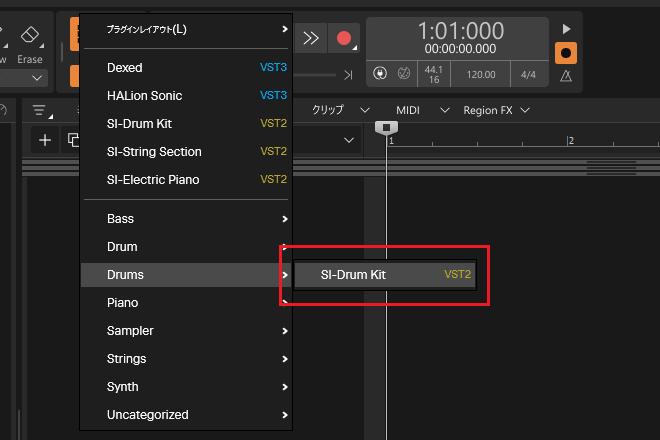
Task: Click the play arrow above the metronome
Action: click(566, 29)
